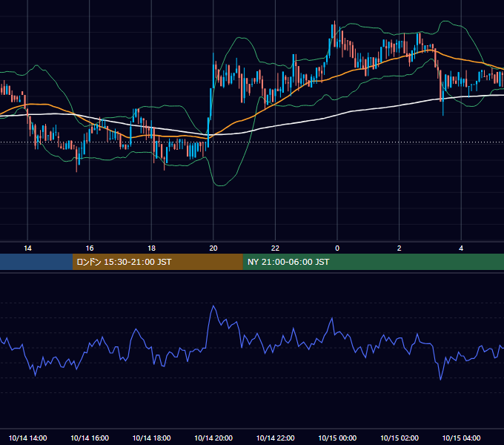The height and width of the screenshot is (445, 504).
Task: Click hour label 22 on price chart axis
Action: pos(275,248)
